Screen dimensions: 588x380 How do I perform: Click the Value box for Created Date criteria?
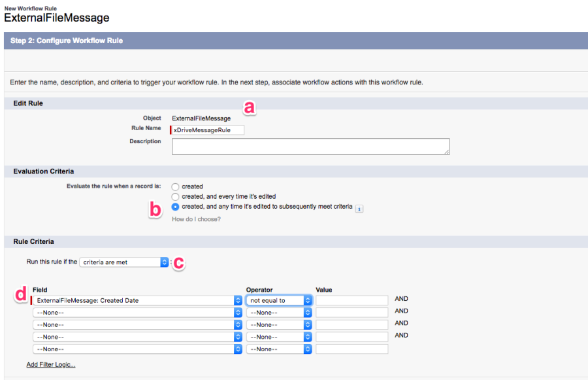tap(351, 300)
